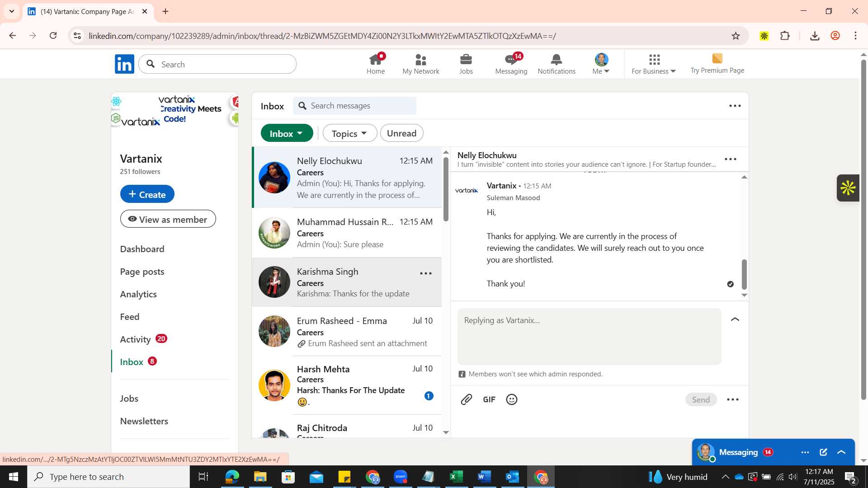Click the Create button
Image resolution: width=868 pixels, height=488 pixels.
point(147,194)
